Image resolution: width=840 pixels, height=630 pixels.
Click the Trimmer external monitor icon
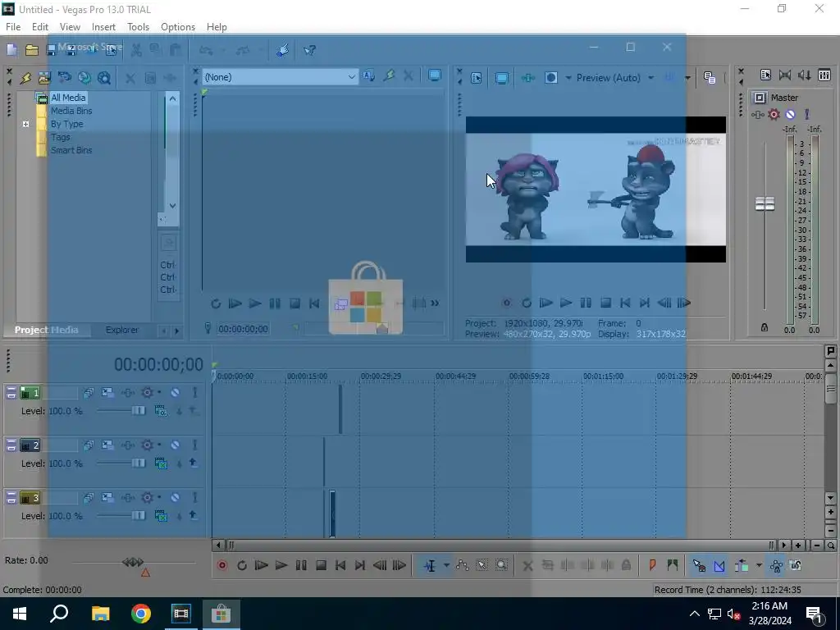(435, 76)
